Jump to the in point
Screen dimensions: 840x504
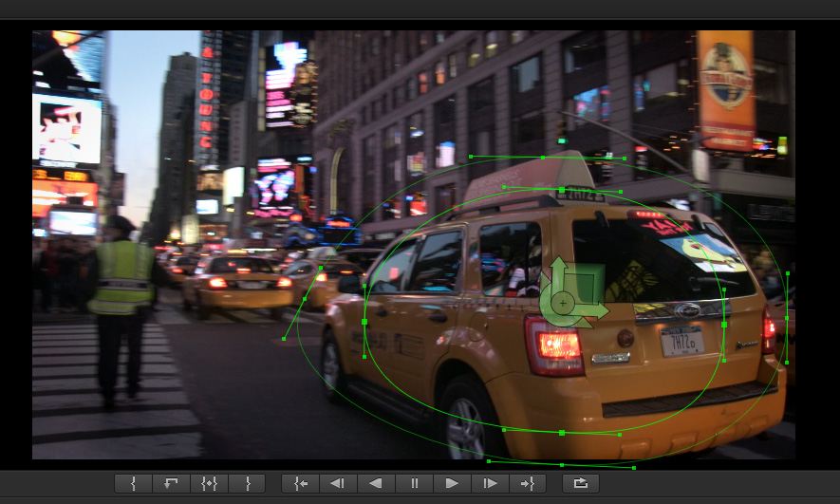(300, 483)
